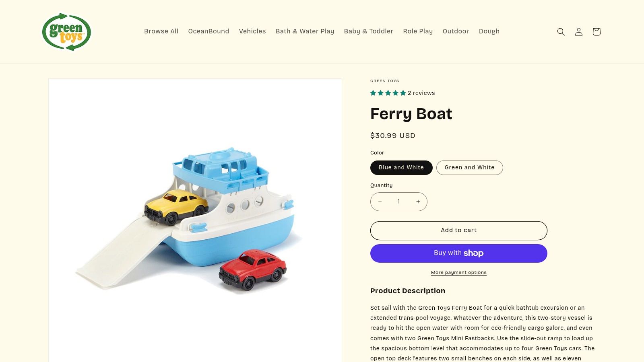Click the five-star rating stars
This screenshot has width=644, height=362.
click(388, 93)
